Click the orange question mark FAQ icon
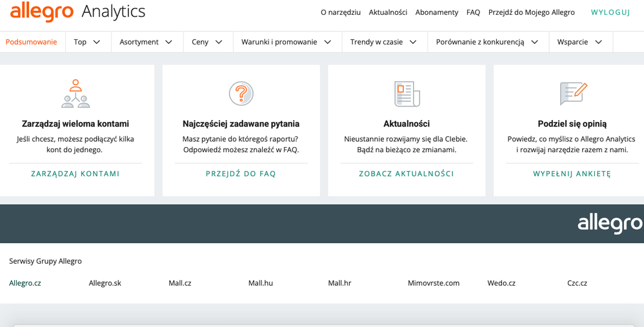 (x=241, y=94)
